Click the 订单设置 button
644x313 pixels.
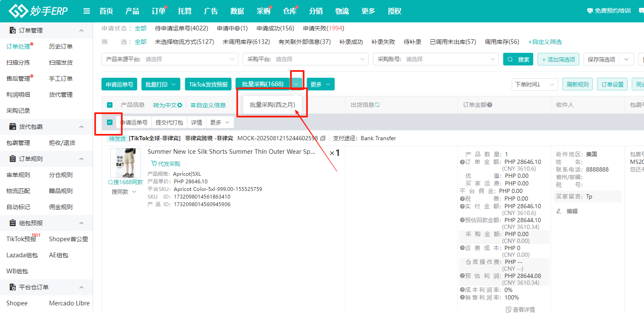[x=613, y=84]
